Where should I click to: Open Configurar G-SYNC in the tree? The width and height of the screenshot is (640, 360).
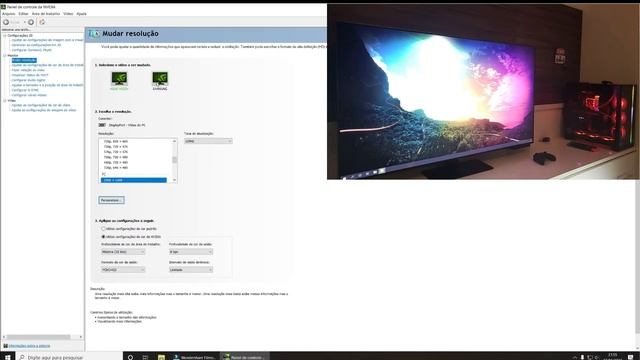(x=25, y=90)
